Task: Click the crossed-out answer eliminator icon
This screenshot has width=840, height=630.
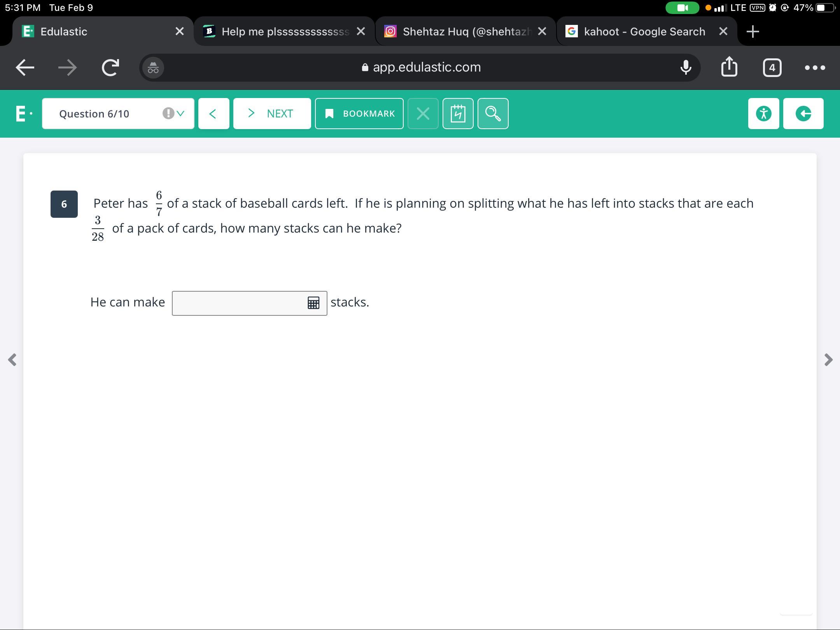Action: pos(423,114)
